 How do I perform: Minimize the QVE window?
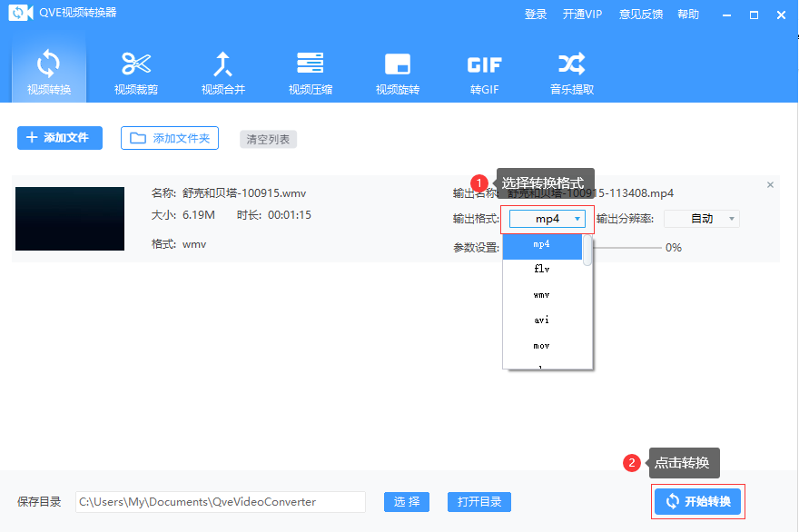[x=726, y=15]
